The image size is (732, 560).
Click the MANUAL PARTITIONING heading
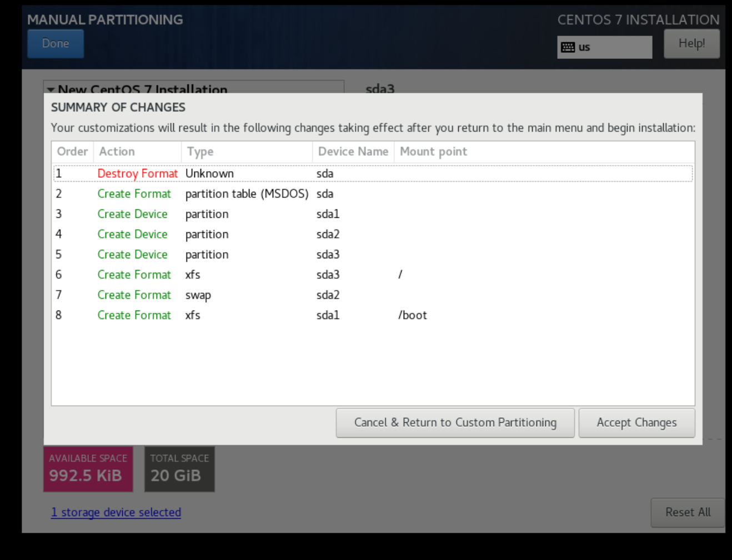pyautogui.click(x=105, y=19)
